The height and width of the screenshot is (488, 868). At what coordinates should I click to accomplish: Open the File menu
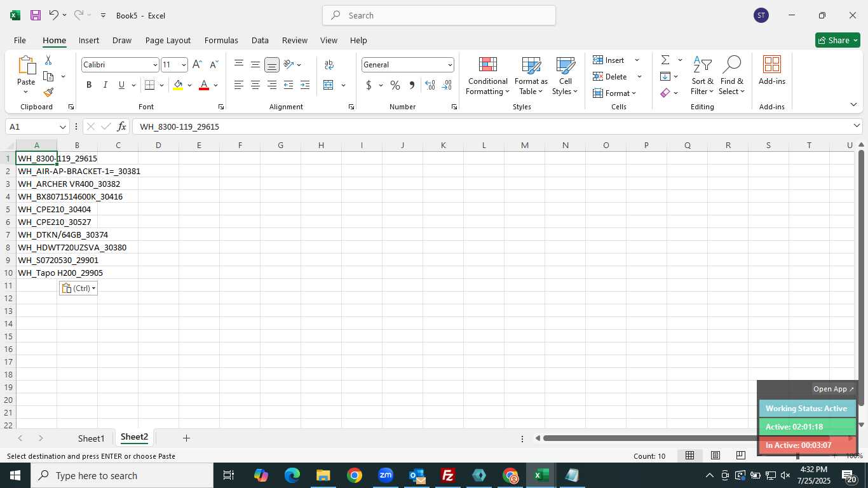pyautogui.click(x=20, y=40)
